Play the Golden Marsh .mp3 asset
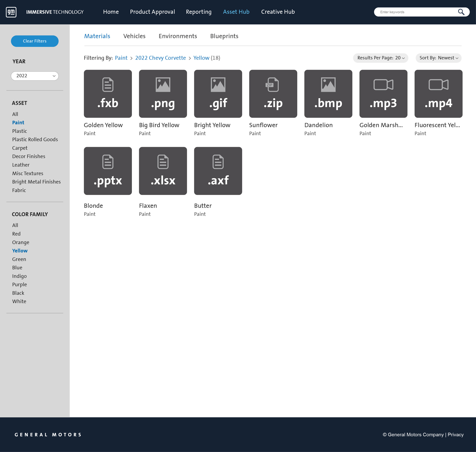This screenshot has height=452, width=476. point(383,94)
